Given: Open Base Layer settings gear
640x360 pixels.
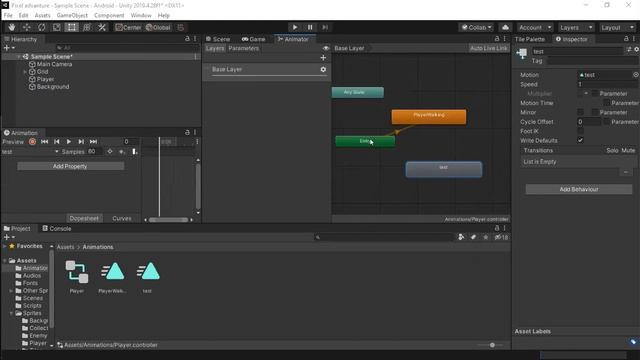Looking at the screenshot, I should pyautogui.click(x=323, y=69).
